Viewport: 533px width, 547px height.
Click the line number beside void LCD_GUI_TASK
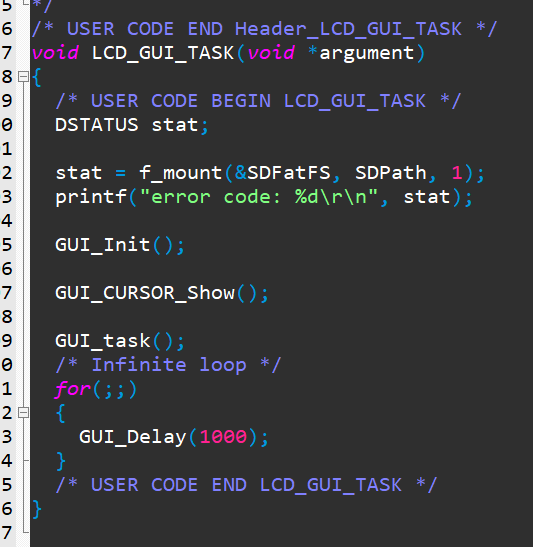coord(7,53)
